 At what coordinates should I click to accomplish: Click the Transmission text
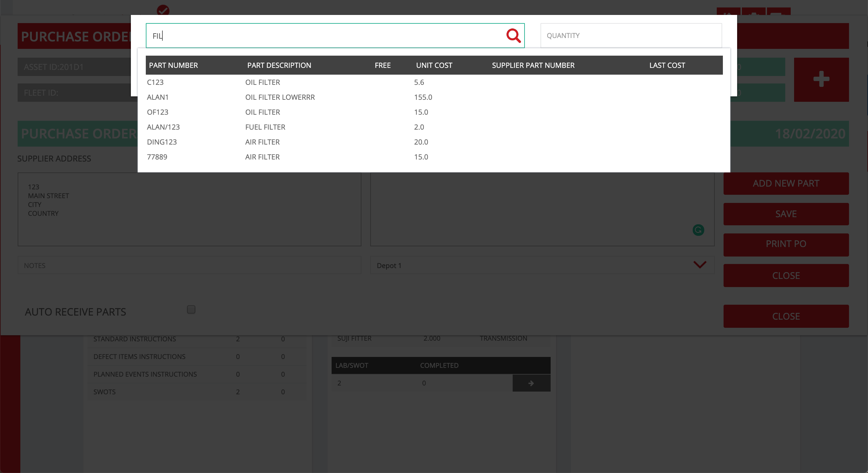[503, 338]
